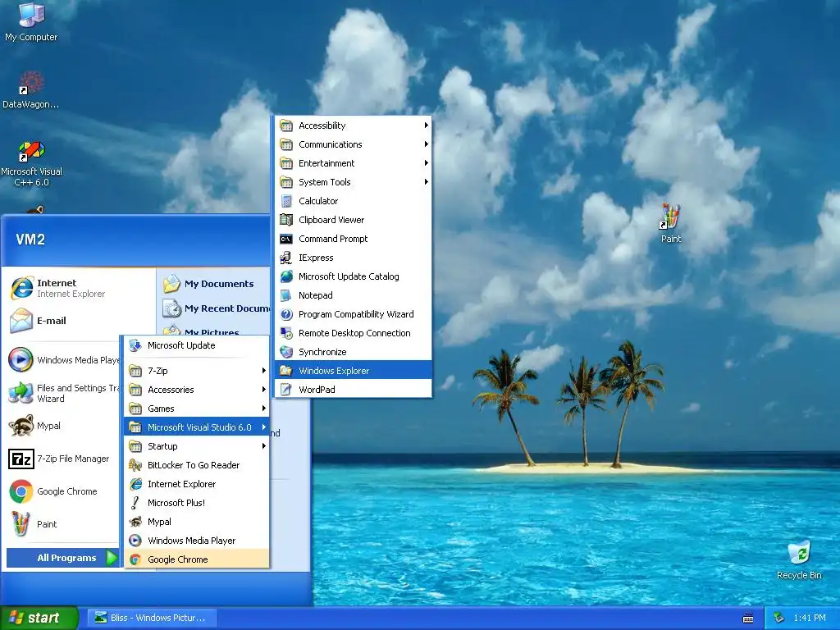The image size is (840, 630).
Task: Click the keyboard icon in taskbar
Action: 748,619
